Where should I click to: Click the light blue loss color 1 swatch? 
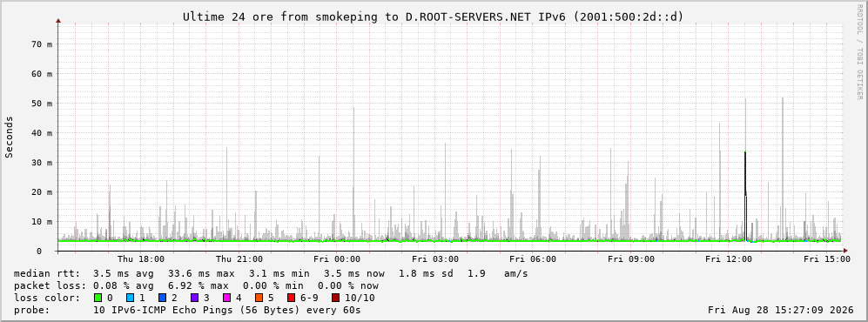130,298
